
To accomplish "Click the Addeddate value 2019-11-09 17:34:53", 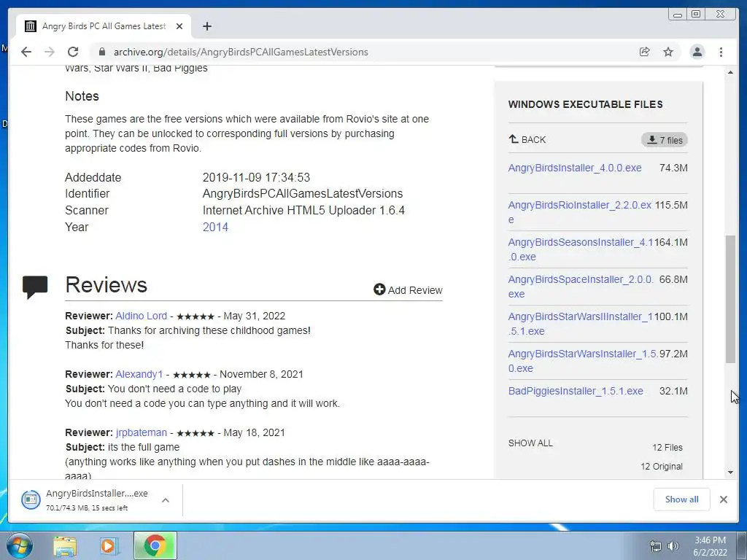I will 256,177.
